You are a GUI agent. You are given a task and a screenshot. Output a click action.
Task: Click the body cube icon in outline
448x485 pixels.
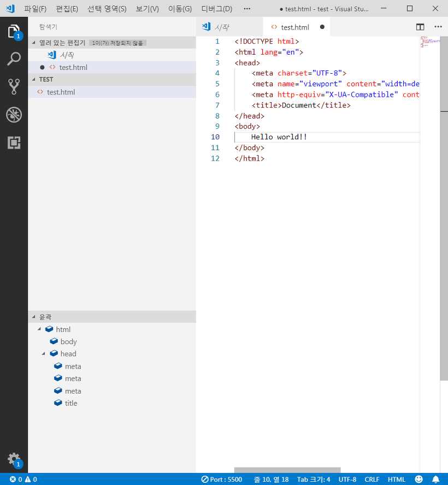(x=54, y=341)
